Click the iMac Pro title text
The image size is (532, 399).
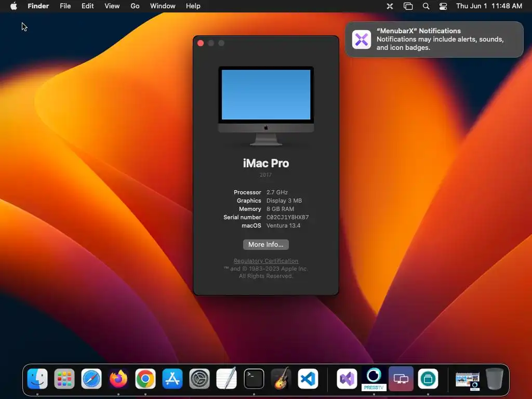pos(266,164)
